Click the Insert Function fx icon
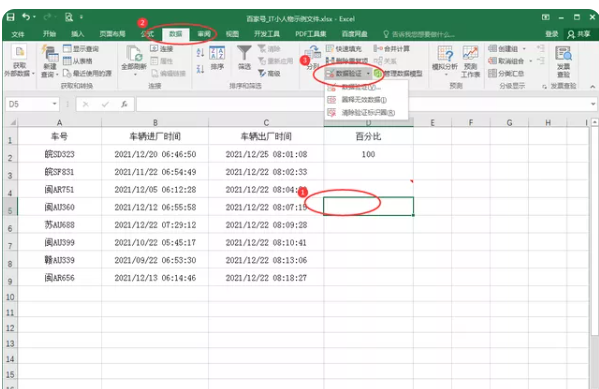The image size is (599, 389). point(124,104)
